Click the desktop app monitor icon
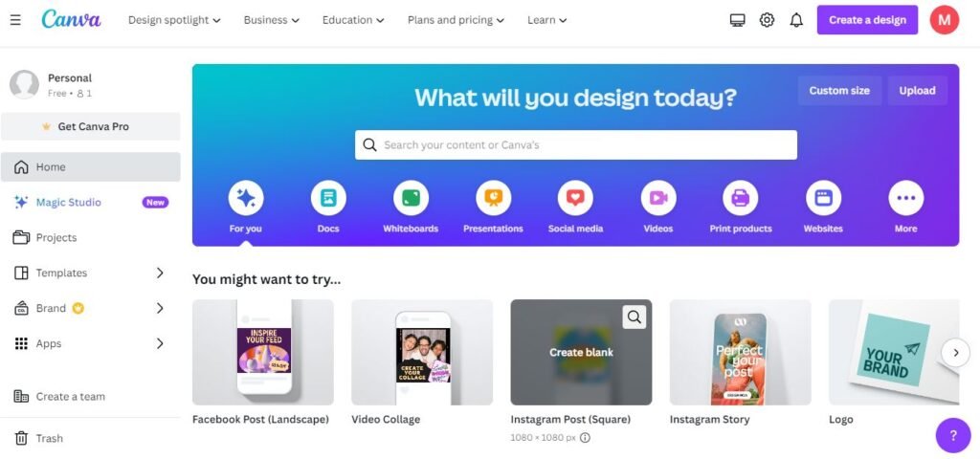Image resolution: width=980 pixels, height=459 pixels. (x=738, y=20)
